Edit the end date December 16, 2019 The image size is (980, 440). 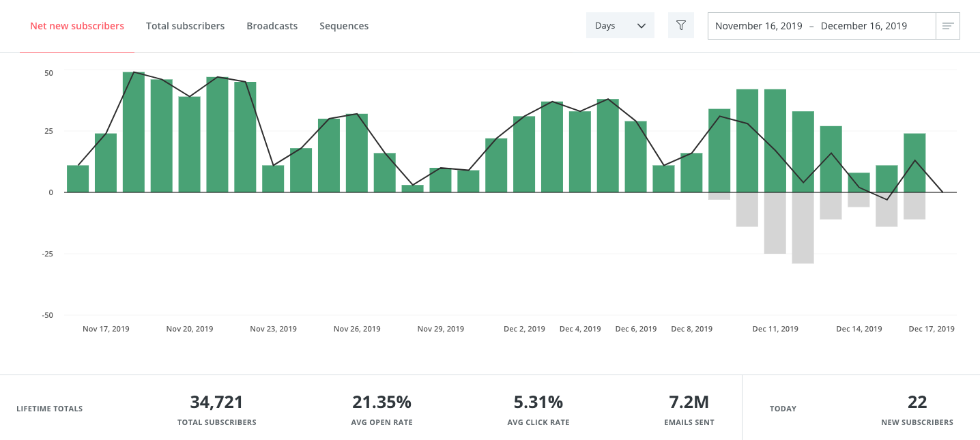coord(864,26)
